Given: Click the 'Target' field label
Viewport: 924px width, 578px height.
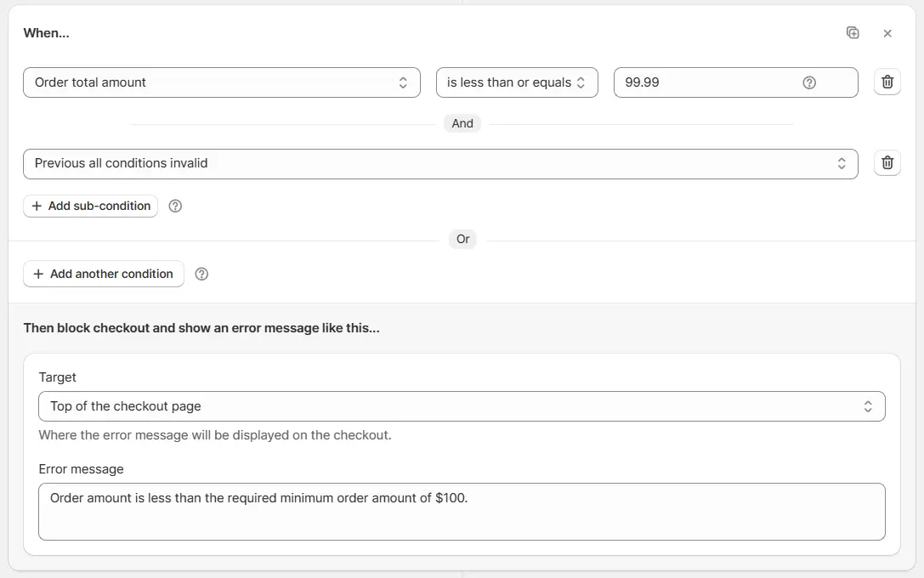Looking at the screenshot, I should tap(58, 377).
